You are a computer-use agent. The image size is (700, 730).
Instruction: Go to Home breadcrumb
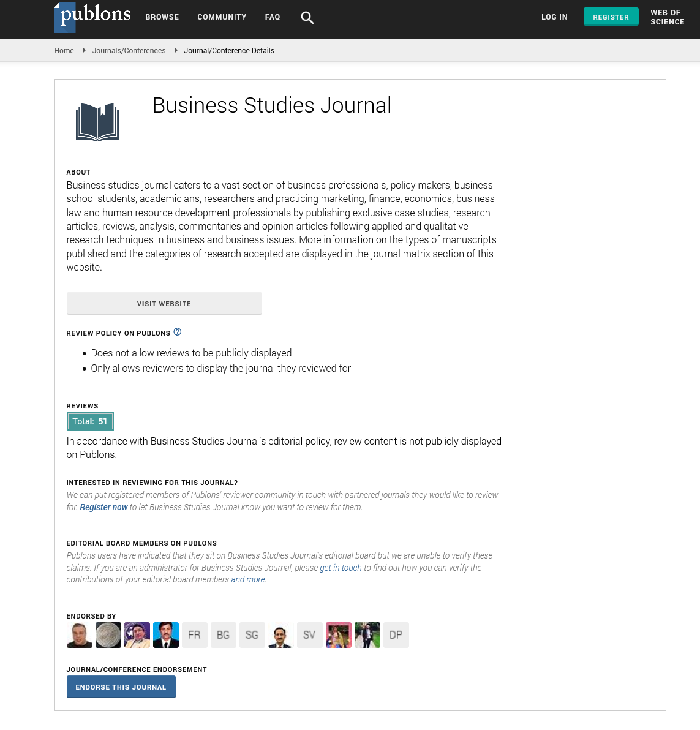(64, 51)
